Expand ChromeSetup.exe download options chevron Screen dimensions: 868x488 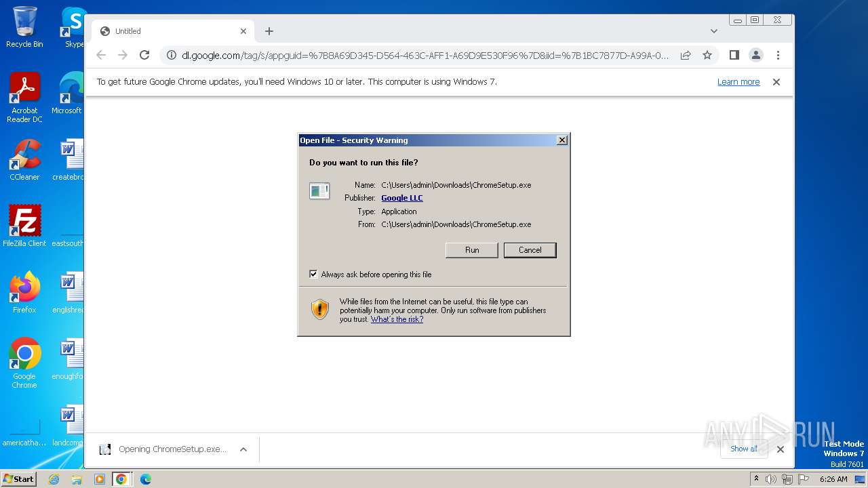243,449
